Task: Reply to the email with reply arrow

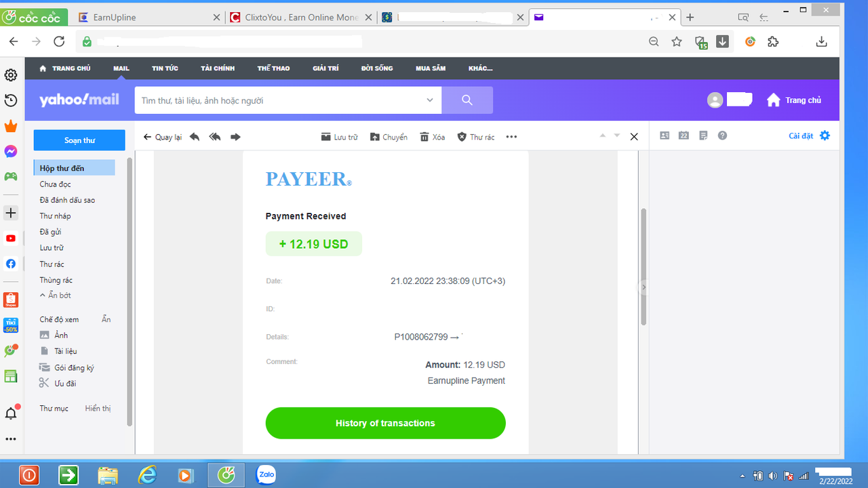Action: tap(195, 137)
